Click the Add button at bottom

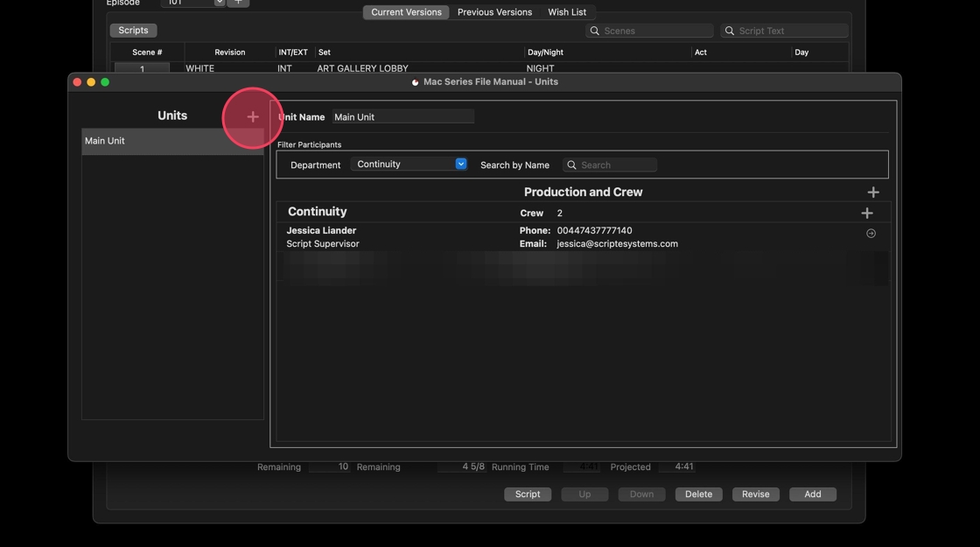click(812, 494)
